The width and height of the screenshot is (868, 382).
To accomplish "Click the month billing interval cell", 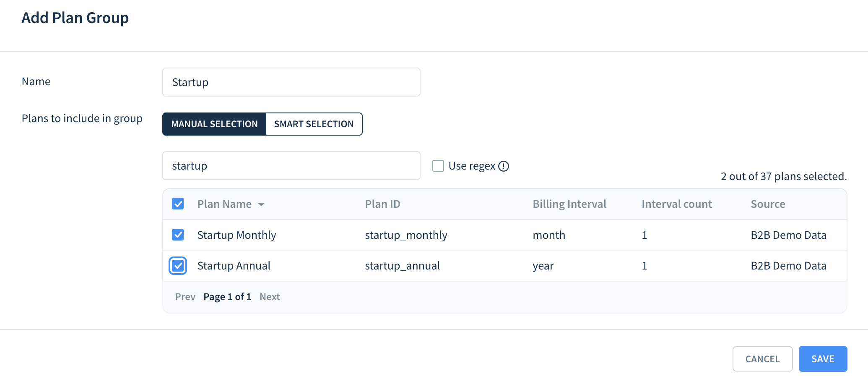I will (x=549, y=235).
